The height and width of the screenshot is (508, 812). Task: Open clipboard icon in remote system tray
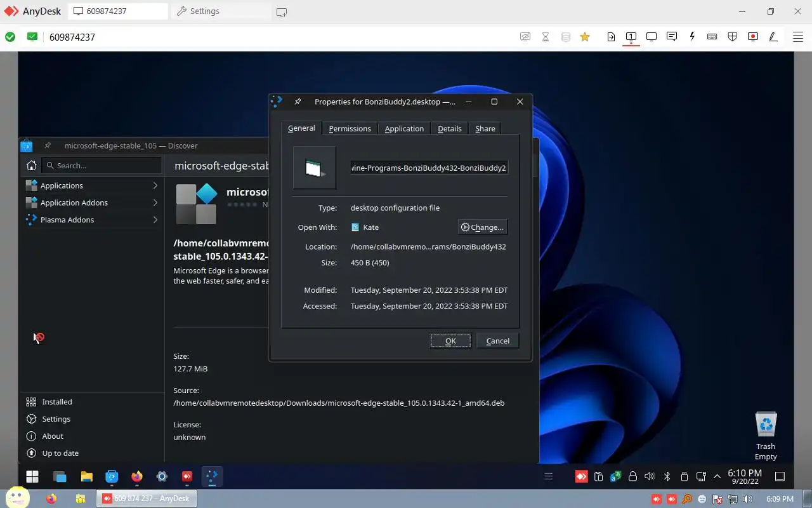pyautogui.click(x=598, y=476)
